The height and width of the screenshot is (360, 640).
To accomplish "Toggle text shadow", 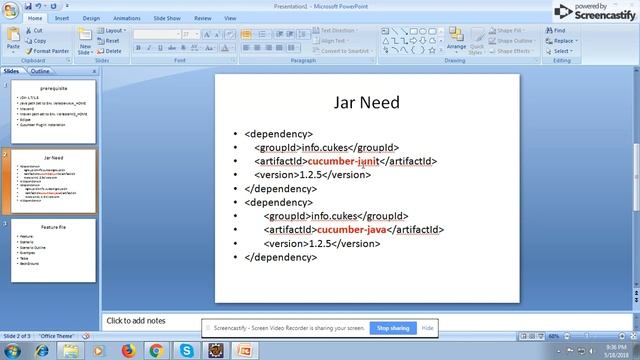I will coord(183,48).
